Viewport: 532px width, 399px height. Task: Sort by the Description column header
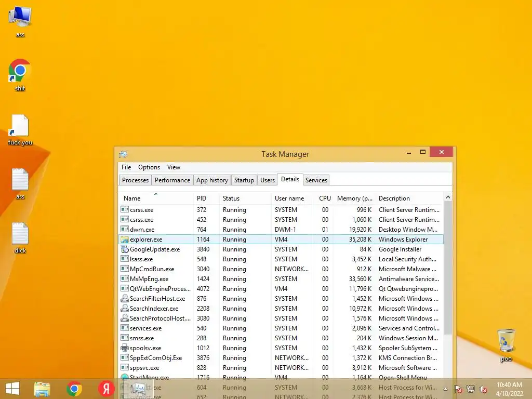(409, 198)
